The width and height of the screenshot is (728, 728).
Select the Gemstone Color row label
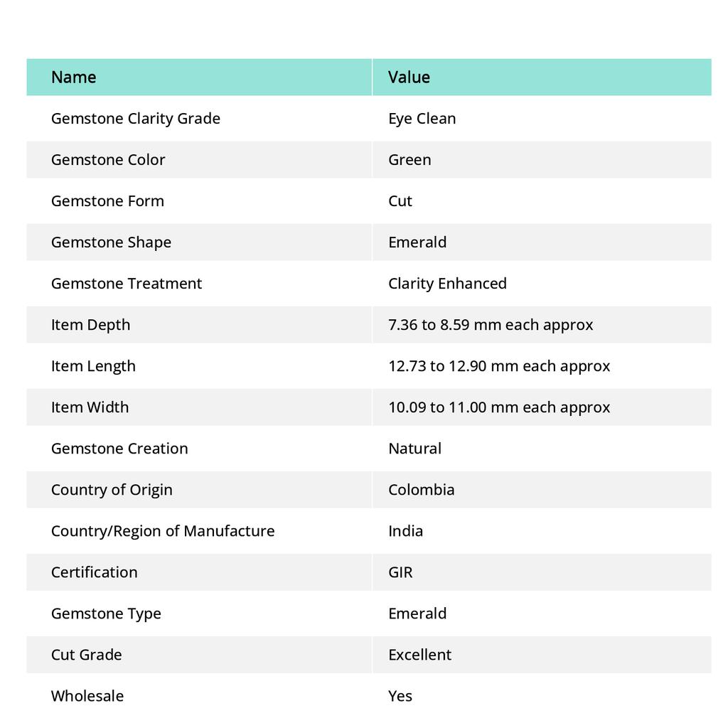(x=108, y=160)
